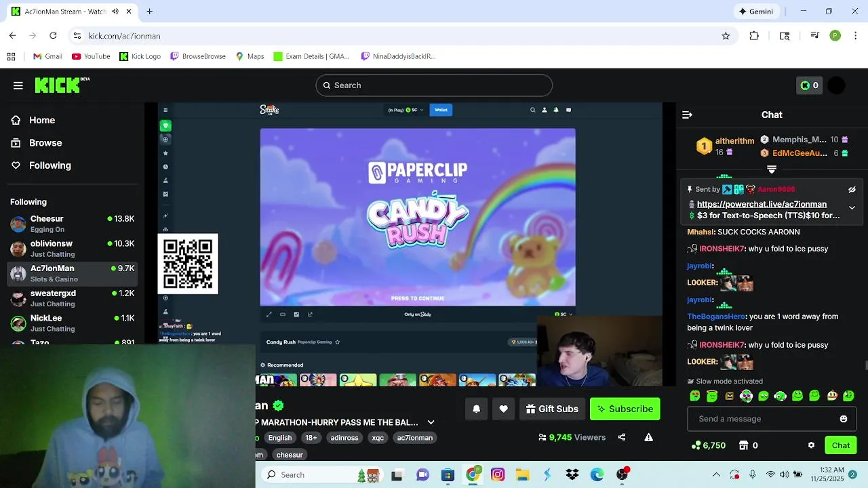Screen dimensions: 868x488
Task: Open the emoji picker in message box
Action: [844, 419]
